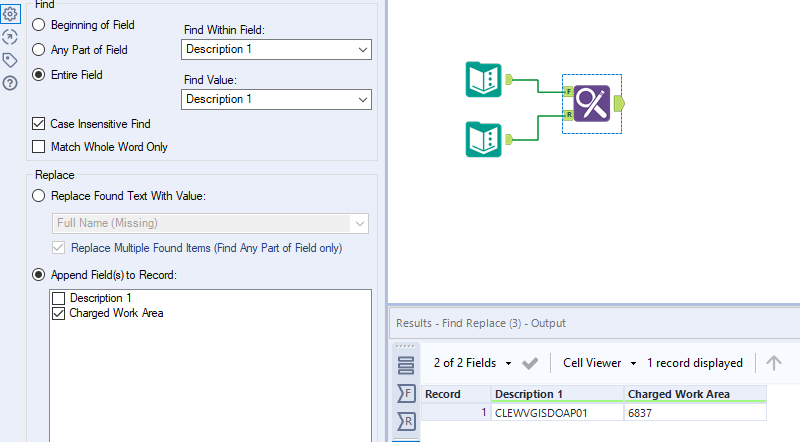Open the Find Within Field dropdown

[276, 49]
